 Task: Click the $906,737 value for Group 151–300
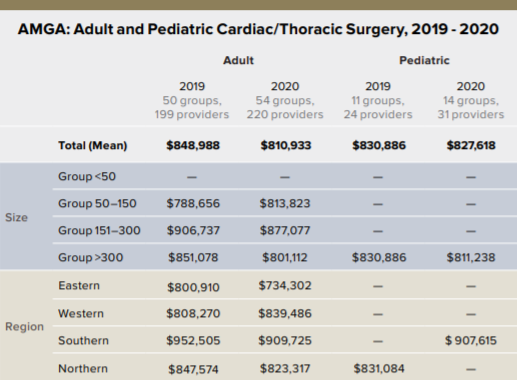(193, 230)
